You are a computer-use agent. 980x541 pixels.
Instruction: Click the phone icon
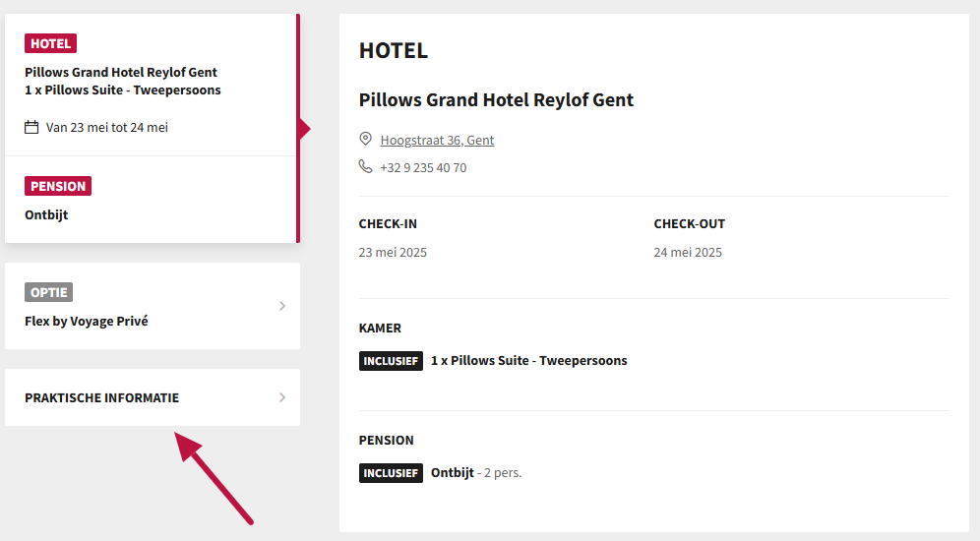[366, 167]
